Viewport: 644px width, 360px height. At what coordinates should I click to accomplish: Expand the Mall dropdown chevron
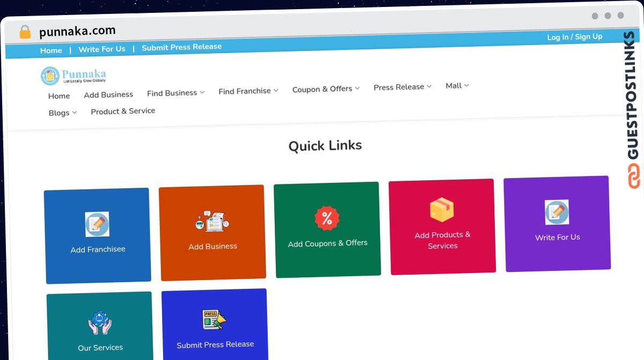coord(466,85)
